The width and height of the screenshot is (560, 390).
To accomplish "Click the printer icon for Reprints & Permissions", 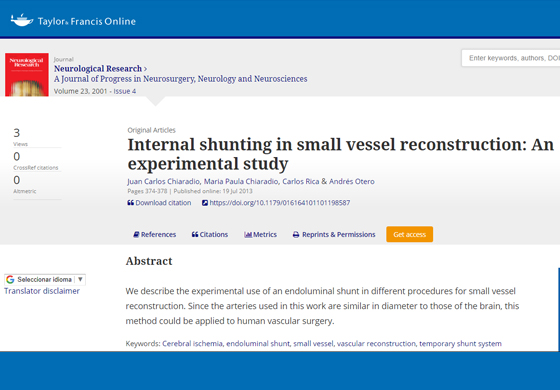I will [296, 235].
